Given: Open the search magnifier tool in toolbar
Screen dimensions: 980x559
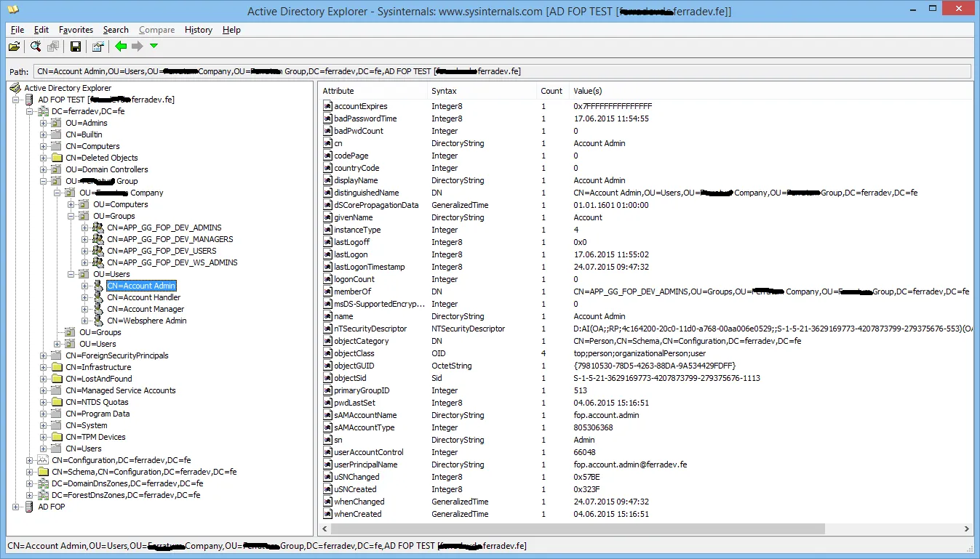Looking at the screenshot, I should [x=35, y=47].
